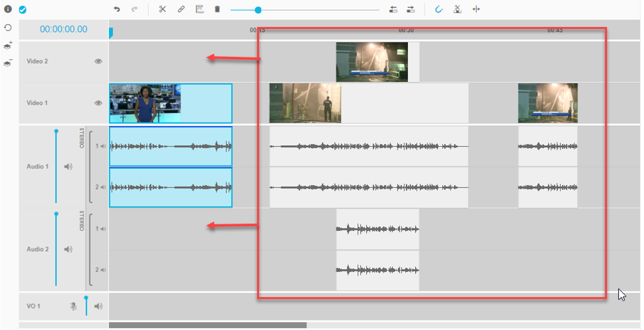Viewport: 644px width, 330px height.
Task: Mute the Audio 2 track speaker
Action: click(69, 249)
